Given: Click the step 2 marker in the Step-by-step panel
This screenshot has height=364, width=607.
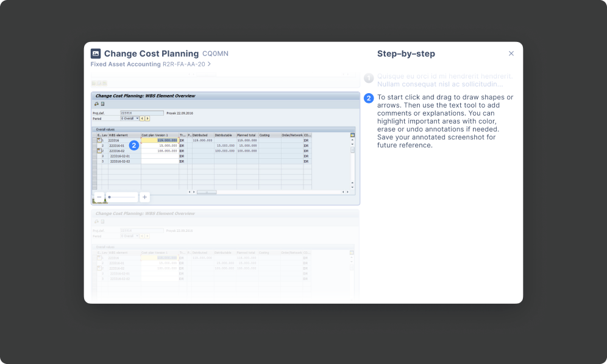Looking at the screenshot, I should tap(368, 97).
